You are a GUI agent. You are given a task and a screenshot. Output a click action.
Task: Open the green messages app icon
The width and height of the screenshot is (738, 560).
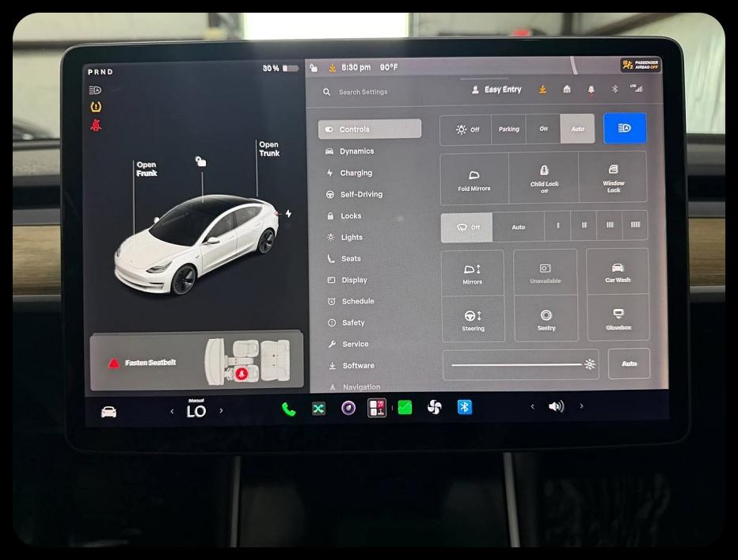[x=405, y=407]
